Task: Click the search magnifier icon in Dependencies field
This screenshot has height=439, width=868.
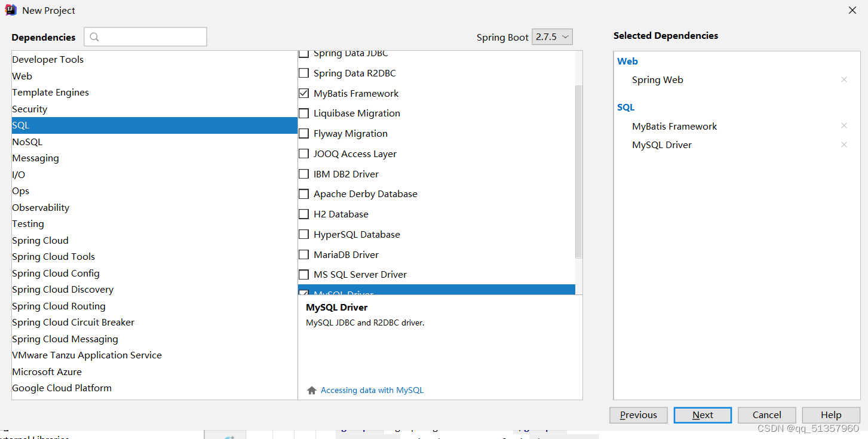Action: [94, 37]
